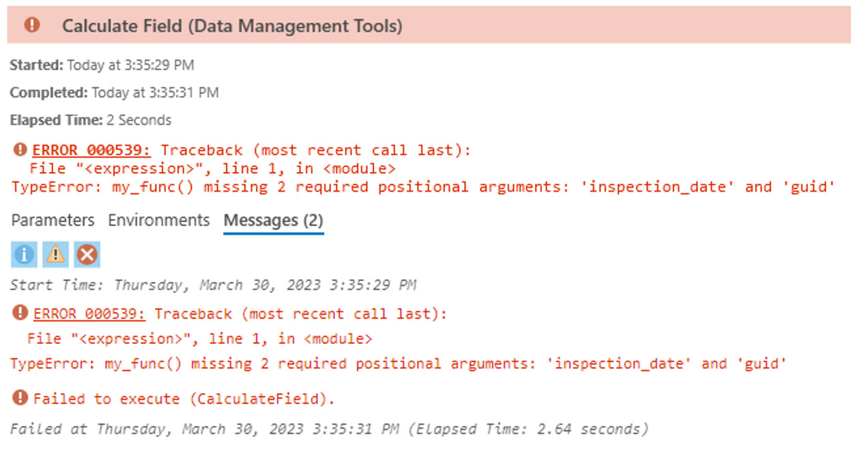Click the error icon beside the ERROR 000539 entry under Start Time
The height and width of the screenshot is (449, 868).
[20, 313]
